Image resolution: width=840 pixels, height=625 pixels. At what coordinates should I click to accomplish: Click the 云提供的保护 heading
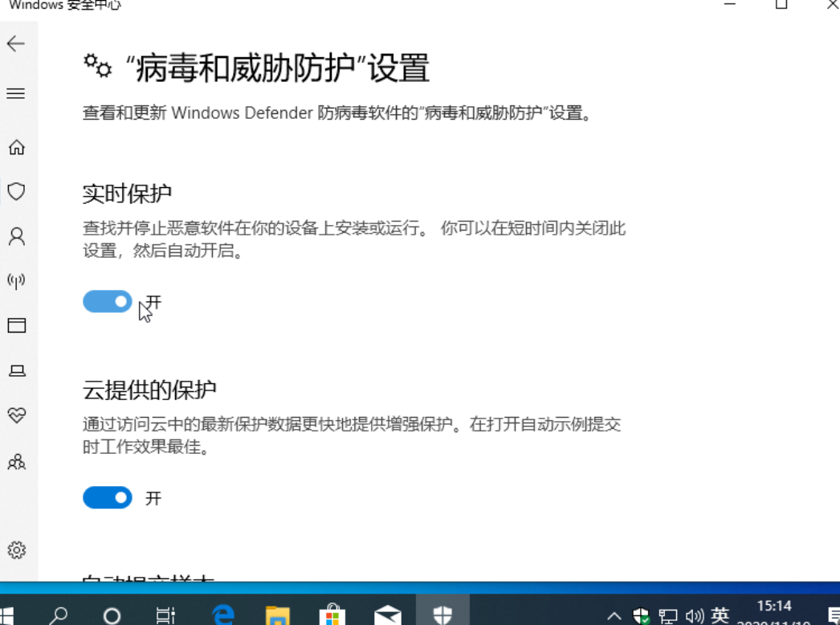[x=149, y=390]
